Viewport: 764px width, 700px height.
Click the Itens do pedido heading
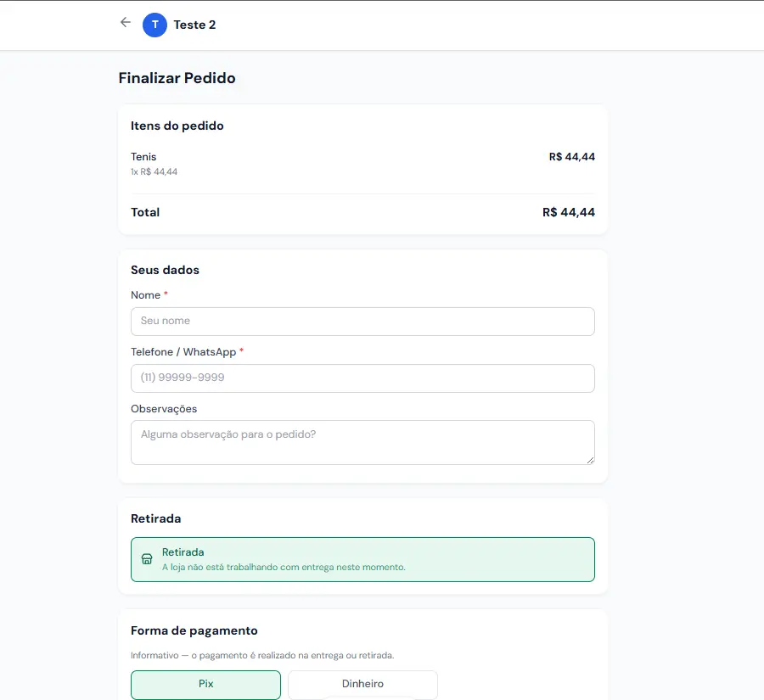pyautogui.click(x=177, y=126)
